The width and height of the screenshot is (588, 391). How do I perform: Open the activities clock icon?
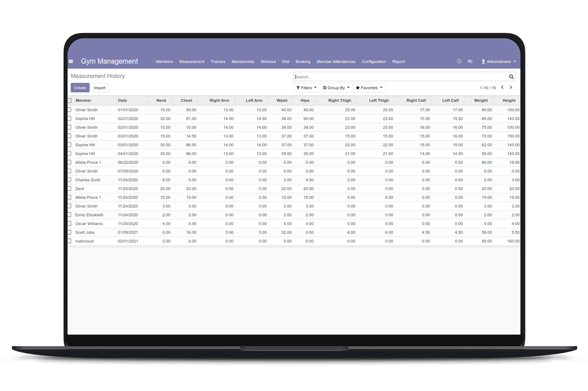tap(459, 61)
